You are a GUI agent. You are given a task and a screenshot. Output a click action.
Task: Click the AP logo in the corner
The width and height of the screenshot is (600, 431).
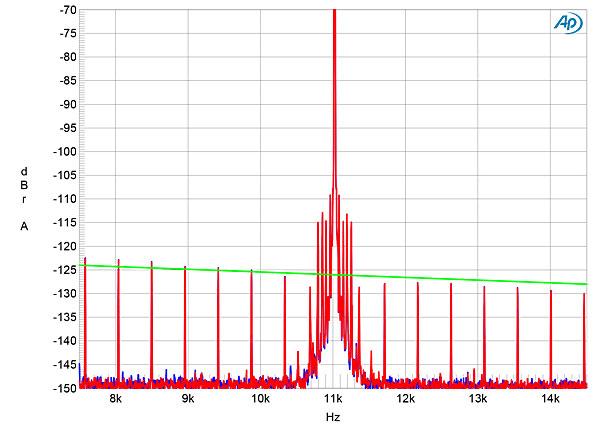tap(567, 23)
